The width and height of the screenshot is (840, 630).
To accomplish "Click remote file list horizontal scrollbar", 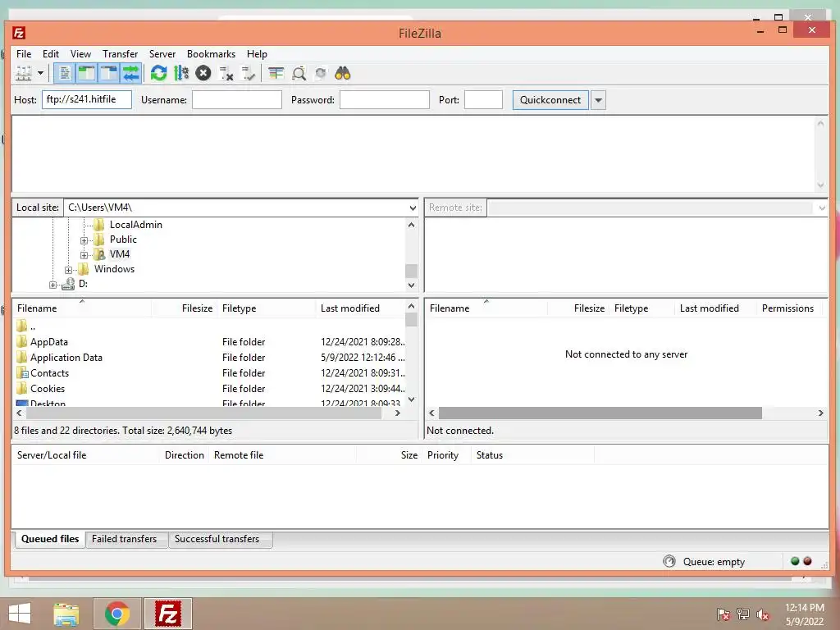I will tap(600, 413).
